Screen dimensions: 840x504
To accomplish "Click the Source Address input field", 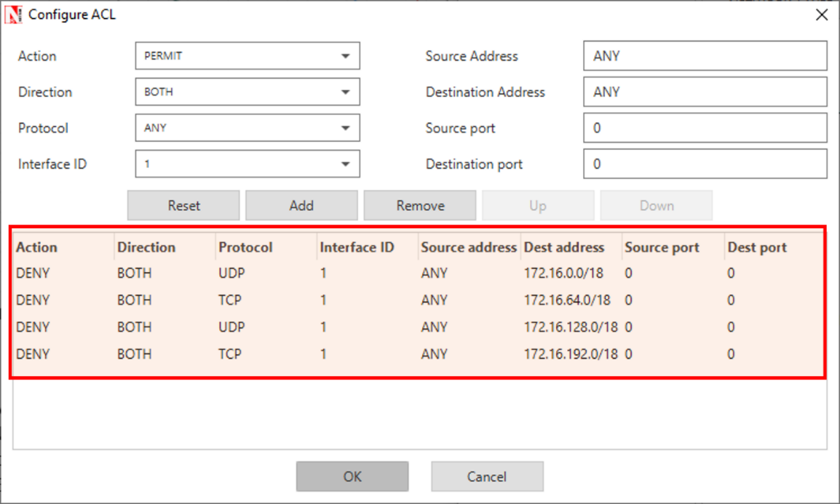I will point(705,56).
